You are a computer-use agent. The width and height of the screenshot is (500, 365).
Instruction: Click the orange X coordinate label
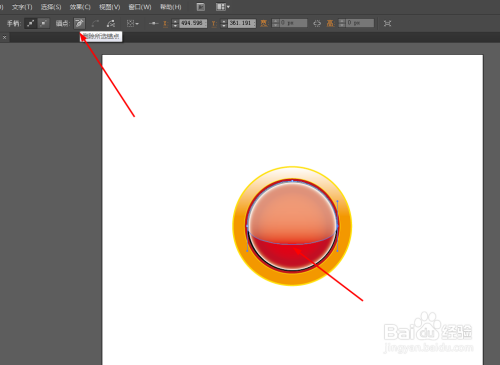tap(165, 24)
